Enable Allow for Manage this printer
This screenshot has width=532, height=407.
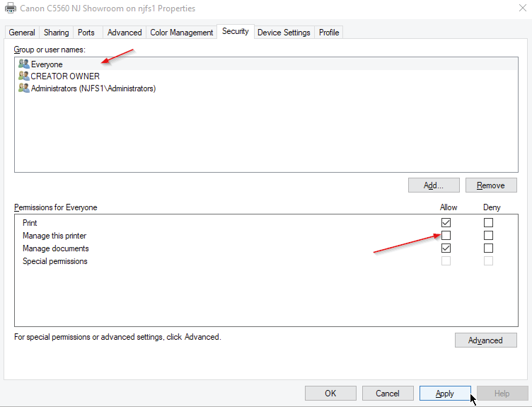[446, 236]
